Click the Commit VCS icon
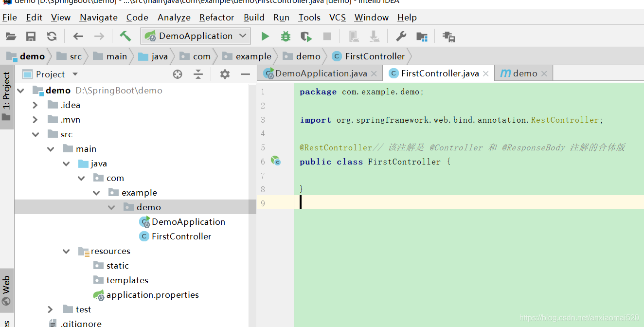Image resolution: width=644 pixels, height=327 pixels. click(374, 36)
